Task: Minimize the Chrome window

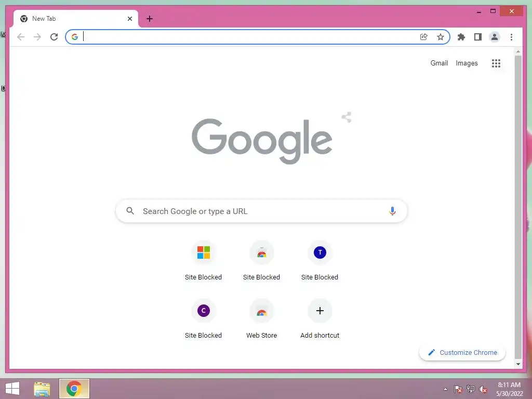Action: pos(478,11)
